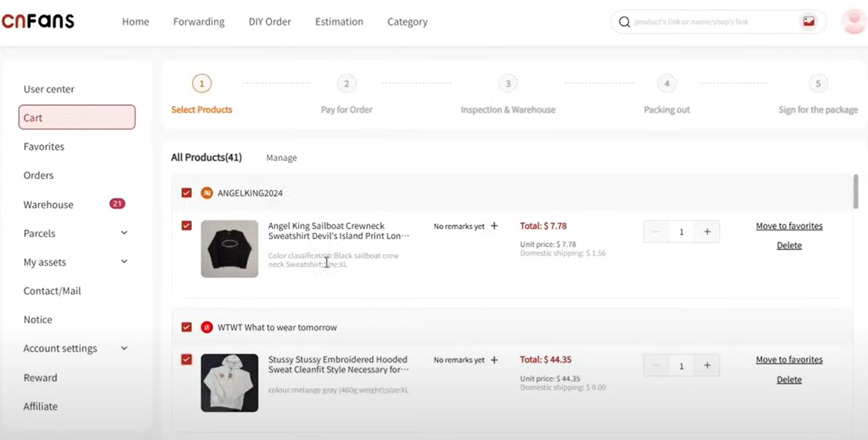Viewport: 868px width, 440px height.
Task: Expand Account settings sidebar menu
Action: [x=124, y=348]
